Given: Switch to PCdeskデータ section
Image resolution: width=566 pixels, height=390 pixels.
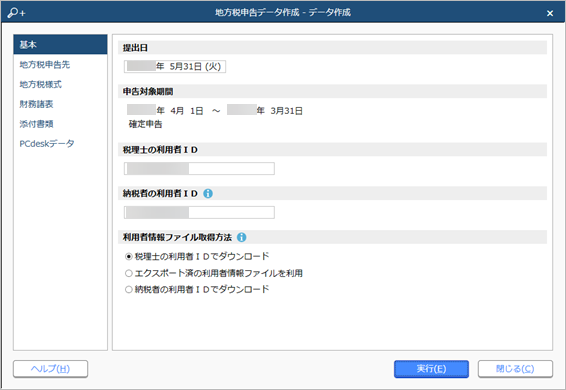Looking at the screenshot, I should 47,144.
